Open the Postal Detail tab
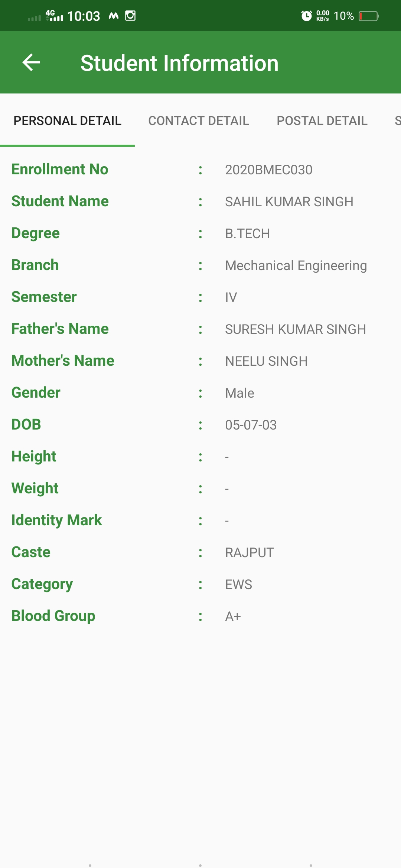Viewport: 401px width, 868px height. pos(322,121)
